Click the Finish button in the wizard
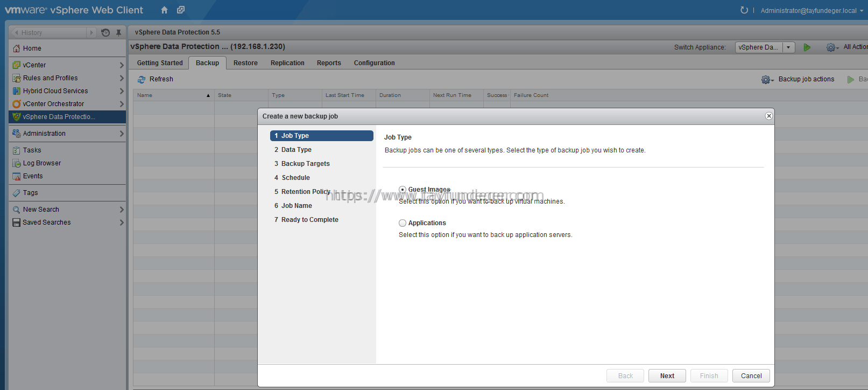 pos(709,376)
